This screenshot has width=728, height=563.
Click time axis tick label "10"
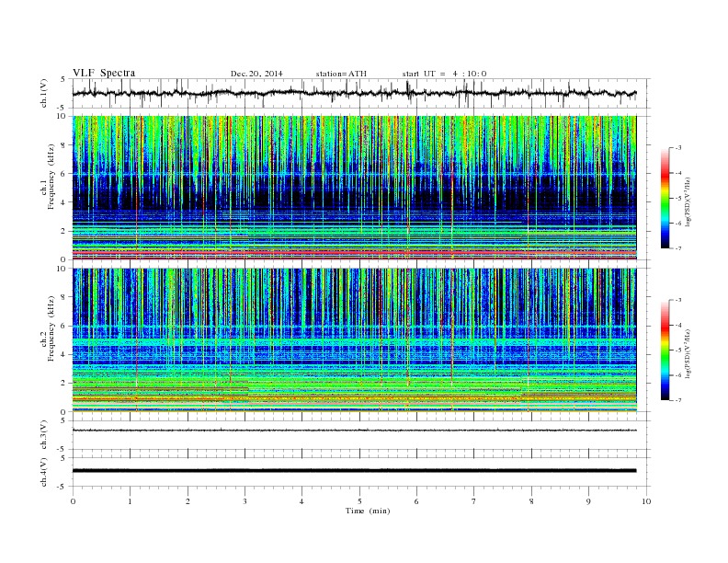(646, 501)
